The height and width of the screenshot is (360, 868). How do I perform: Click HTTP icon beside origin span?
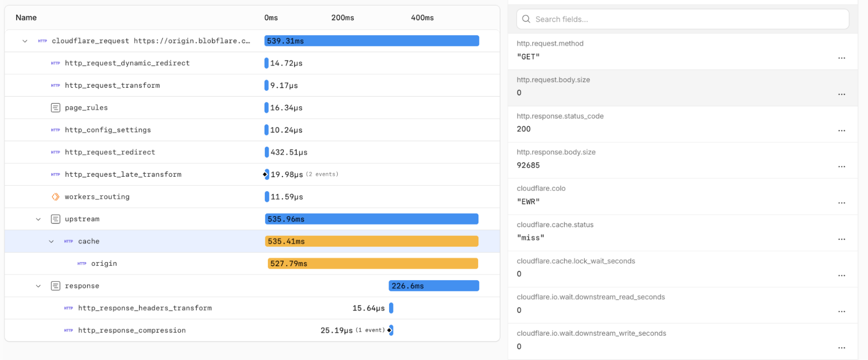click(82, 263)
